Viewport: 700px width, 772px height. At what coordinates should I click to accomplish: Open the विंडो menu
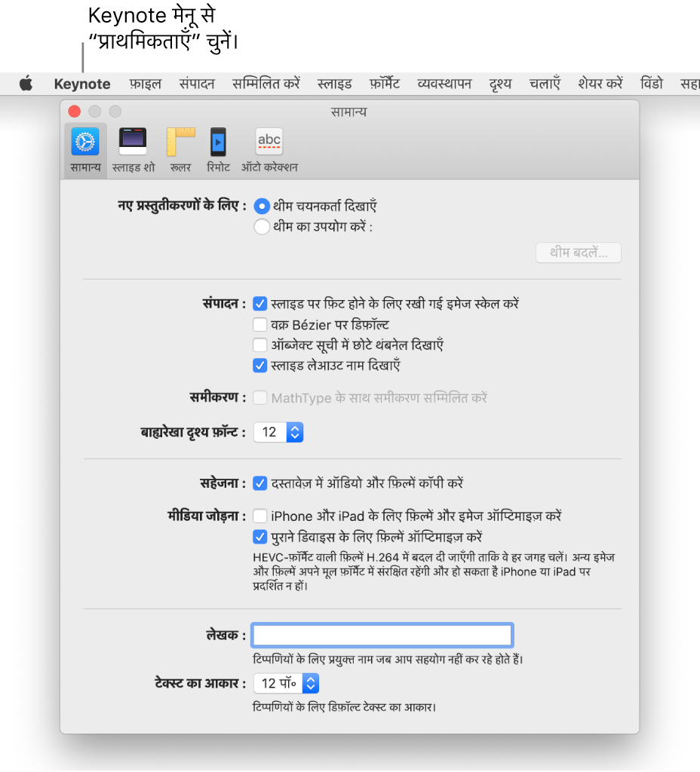click(x=652, y=84)
